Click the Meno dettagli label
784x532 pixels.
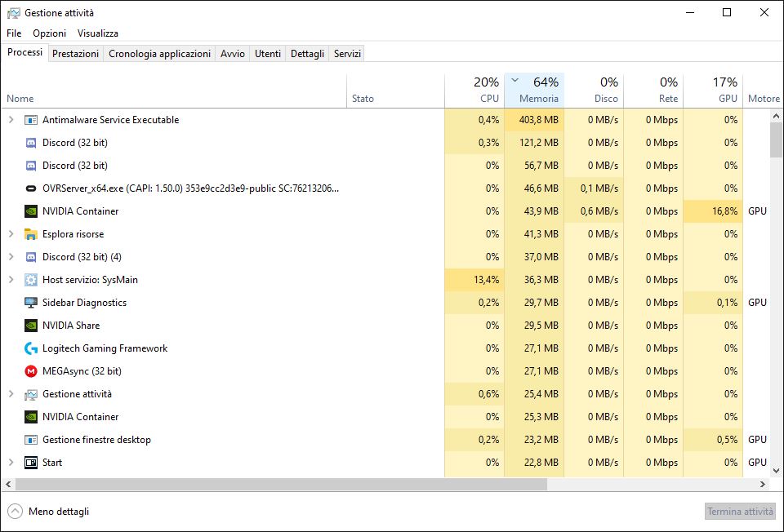point(59,512)
